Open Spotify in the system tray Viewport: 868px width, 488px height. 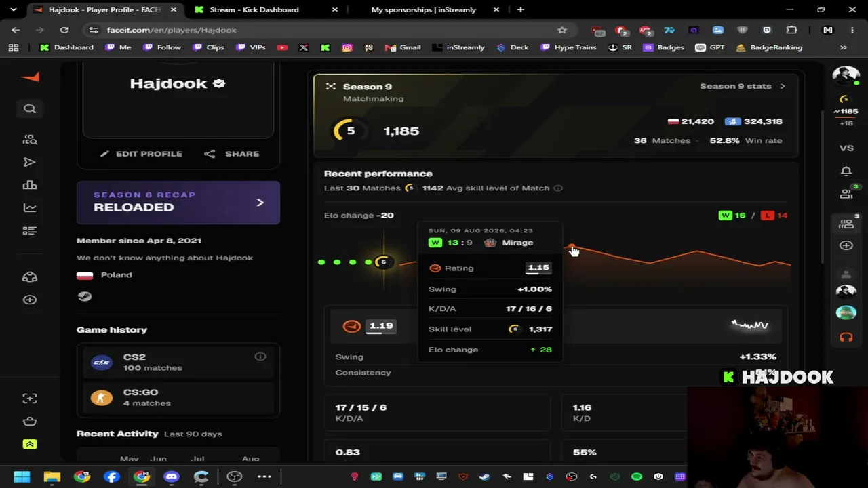637,476
